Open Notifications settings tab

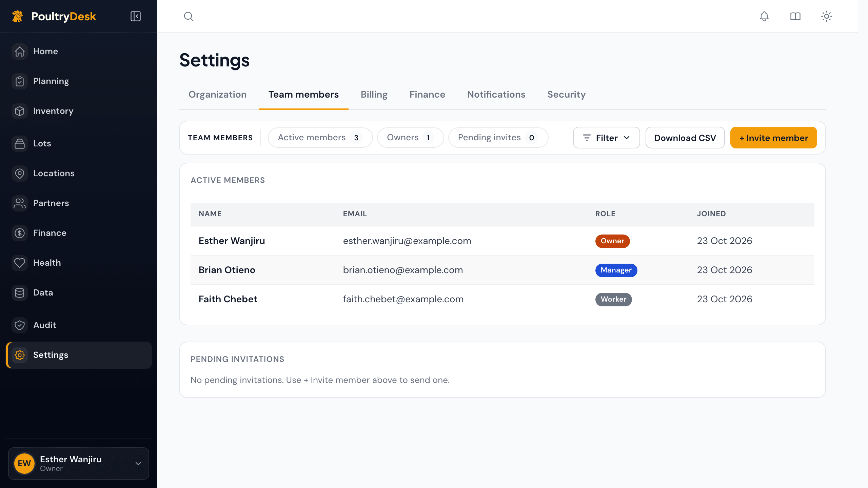(496, 94)
